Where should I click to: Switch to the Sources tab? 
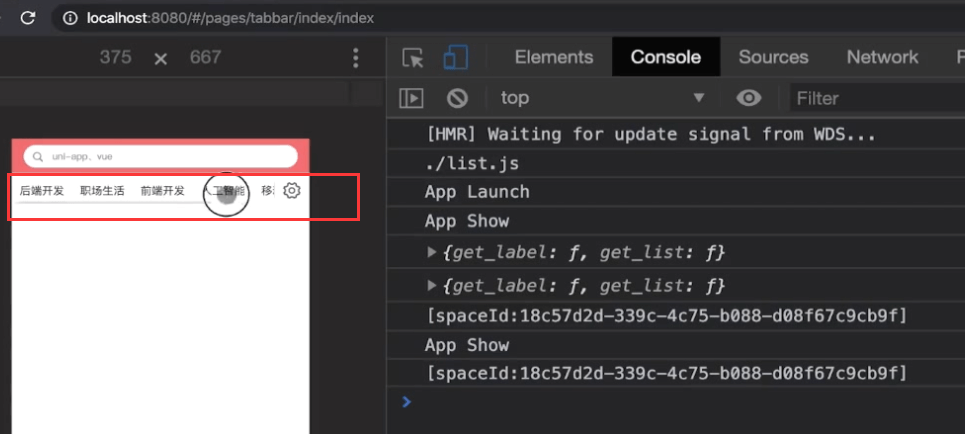[774, 57]
